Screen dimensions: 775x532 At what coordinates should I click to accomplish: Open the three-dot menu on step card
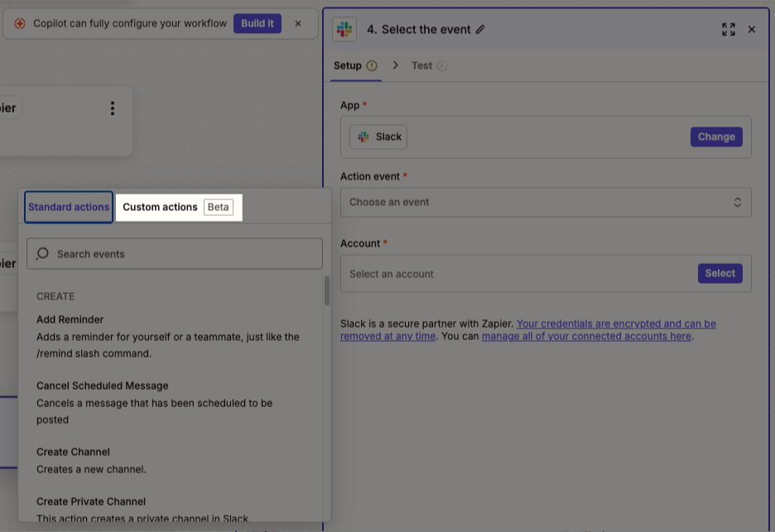(113, 108)
